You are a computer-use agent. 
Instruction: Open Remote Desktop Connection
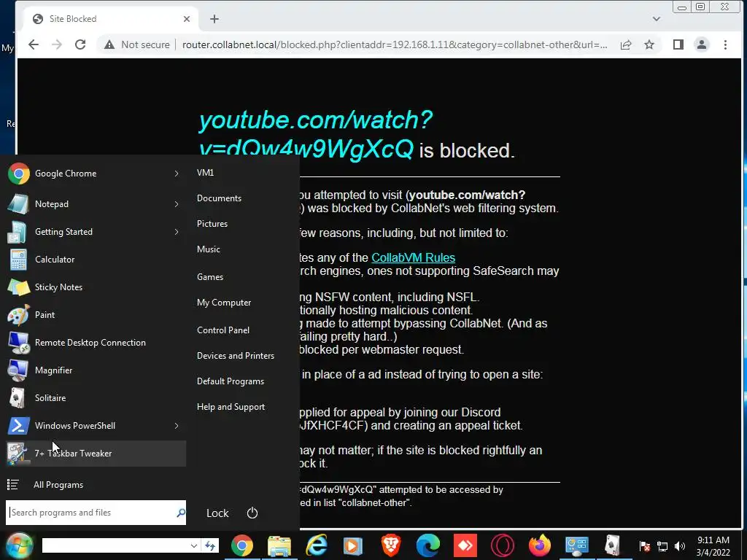tap(96, 343)
